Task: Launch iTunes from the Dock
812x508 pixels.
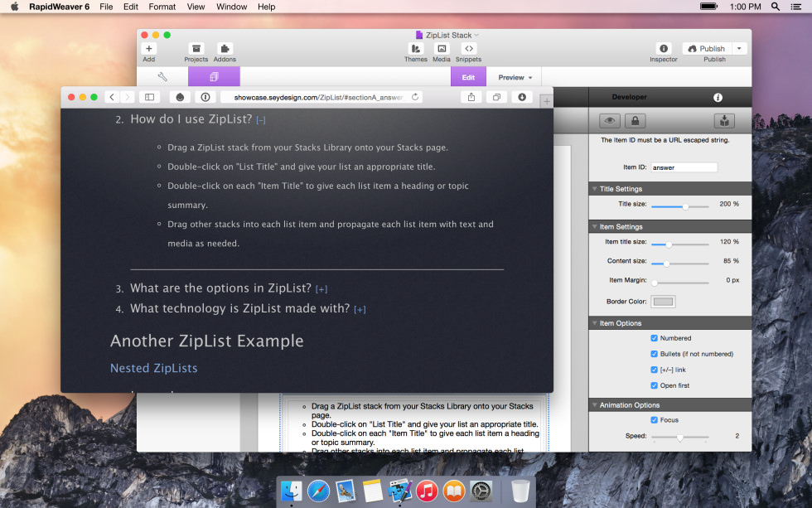Action: [427, 491]
